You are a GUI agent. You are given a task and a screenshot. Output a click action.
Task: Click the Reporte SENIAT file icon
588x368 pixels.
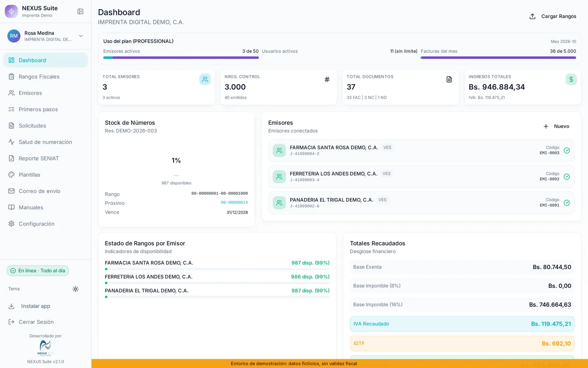[11, 158]
